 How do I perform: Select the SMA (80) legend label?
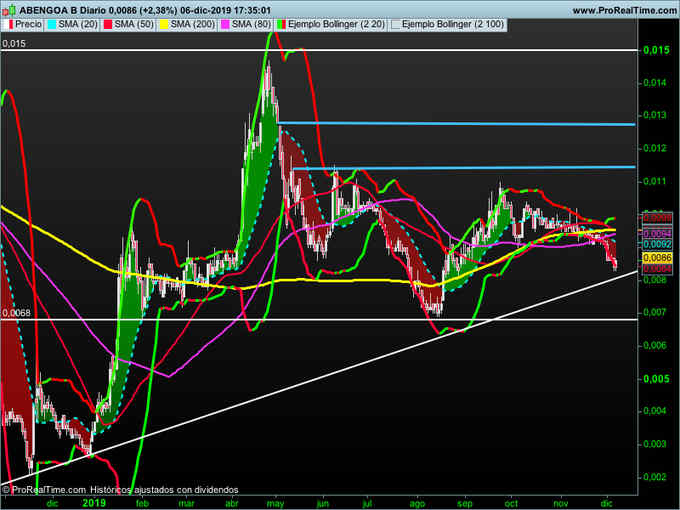pyautogui.click(x=251, y=24)
